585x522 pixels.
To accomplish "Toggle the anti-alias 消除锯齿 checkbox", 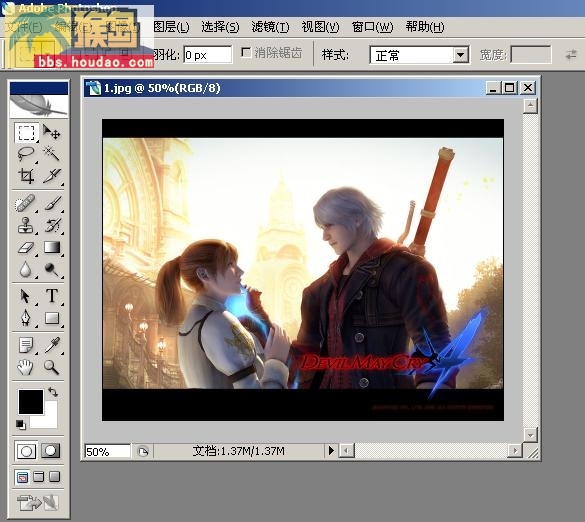I will tap(245, 52).
